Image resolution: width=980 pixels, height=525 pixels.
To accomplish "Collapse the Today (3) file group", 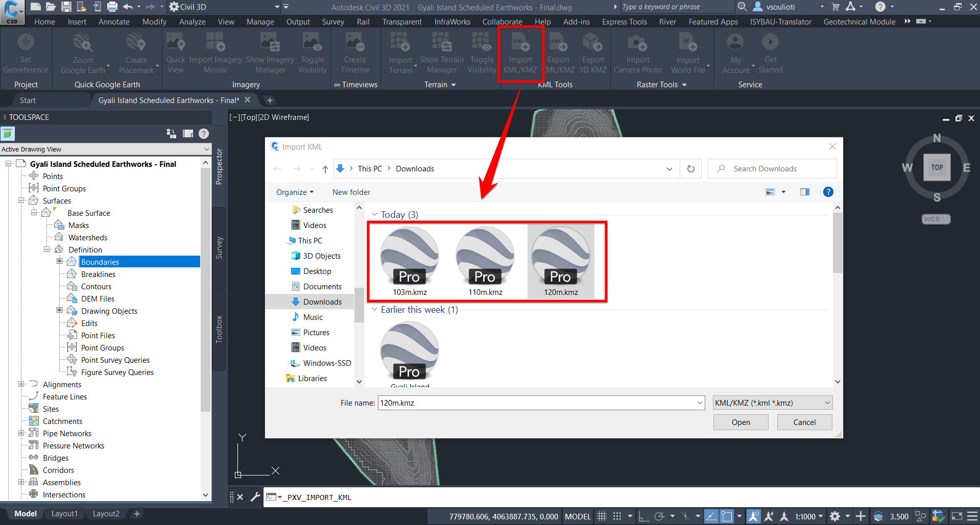I will click(x=374, y=215).
